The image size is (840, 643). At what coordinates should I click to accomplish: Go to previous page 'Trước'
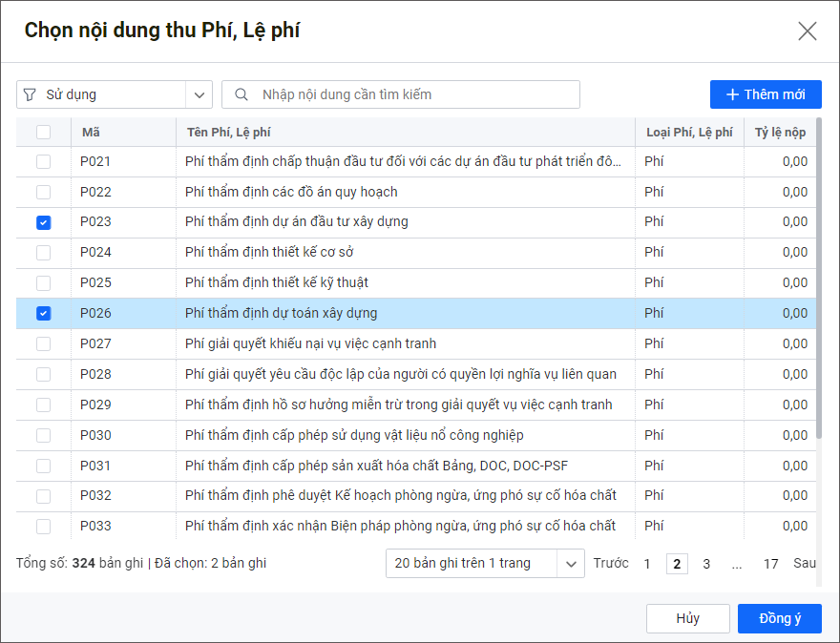point(611,564)
